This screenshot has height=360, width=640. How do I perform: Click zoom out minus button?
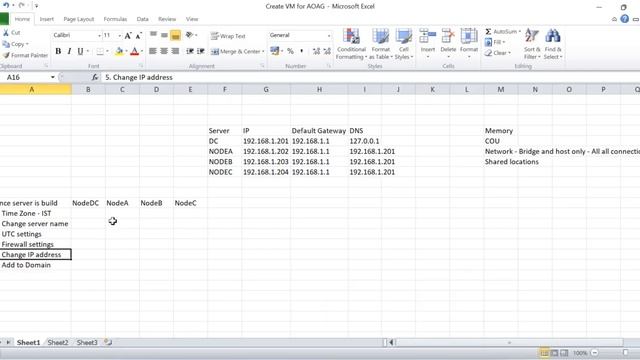coord(594,353)
